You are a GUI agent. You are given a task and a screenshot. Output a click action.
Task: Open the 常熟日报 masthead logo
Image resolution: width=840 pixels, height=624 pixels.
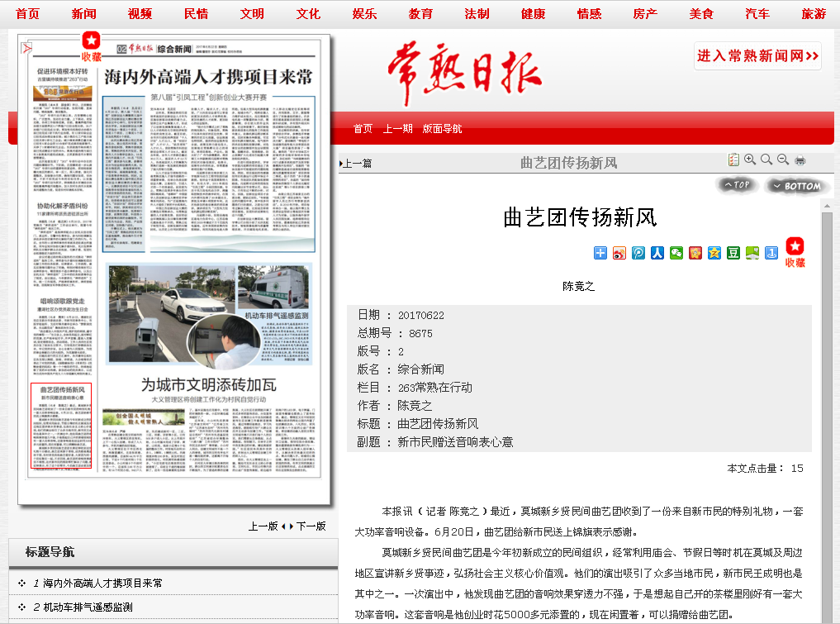pos(465,74)
